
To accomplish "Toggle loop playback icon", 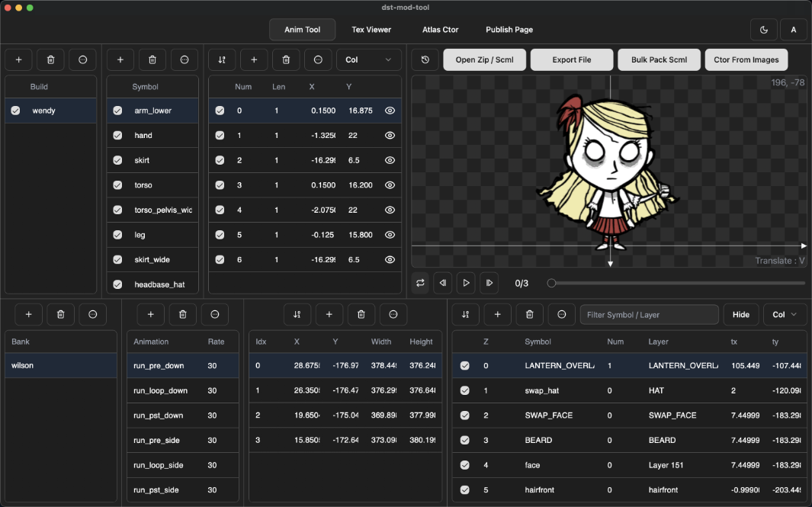I will click(x=420, y=283).
